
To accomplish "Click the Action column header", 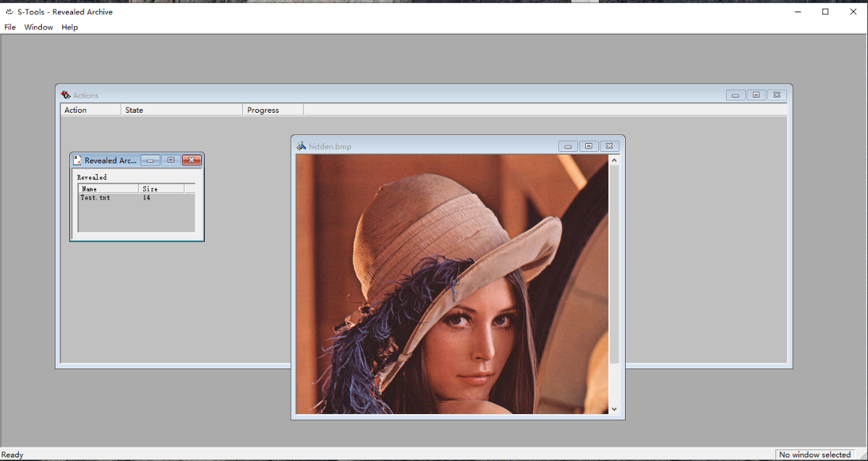I will (x=90, y=110).
